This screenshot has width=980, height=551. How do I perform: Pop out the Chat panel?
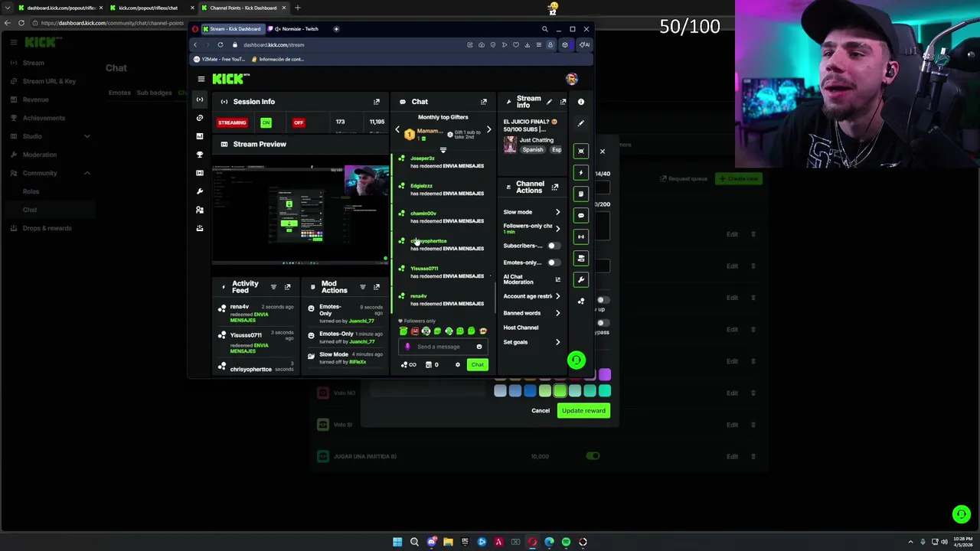click(484, 102)
